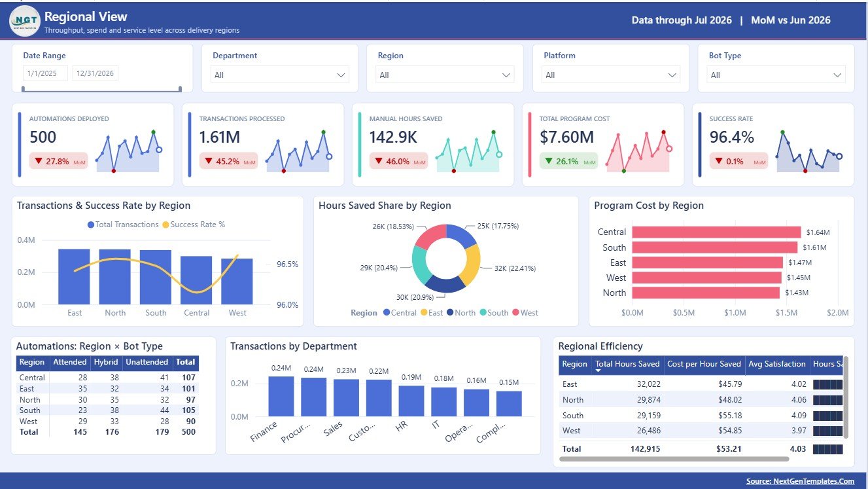Click the NGT logo icon
The height and width of the screenshot is (489, 868).
[x=25, y=21]
